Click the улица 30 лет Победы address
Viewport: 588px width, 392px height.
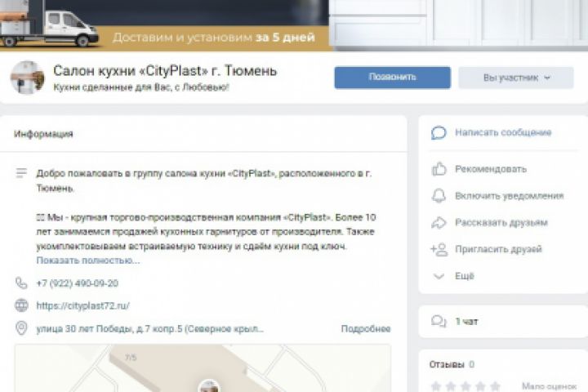pos(150,329)
